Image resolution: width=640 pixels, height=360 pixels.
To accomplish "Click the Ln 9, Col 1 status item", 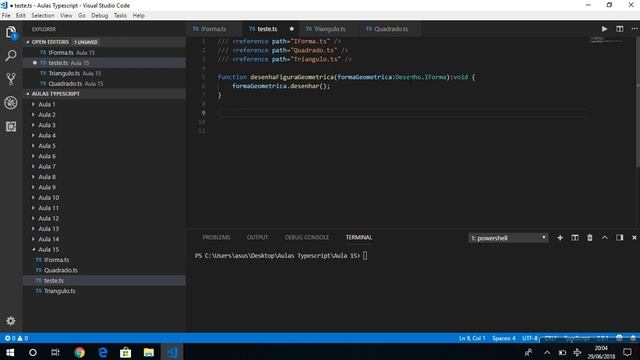I will coord(472,338).
